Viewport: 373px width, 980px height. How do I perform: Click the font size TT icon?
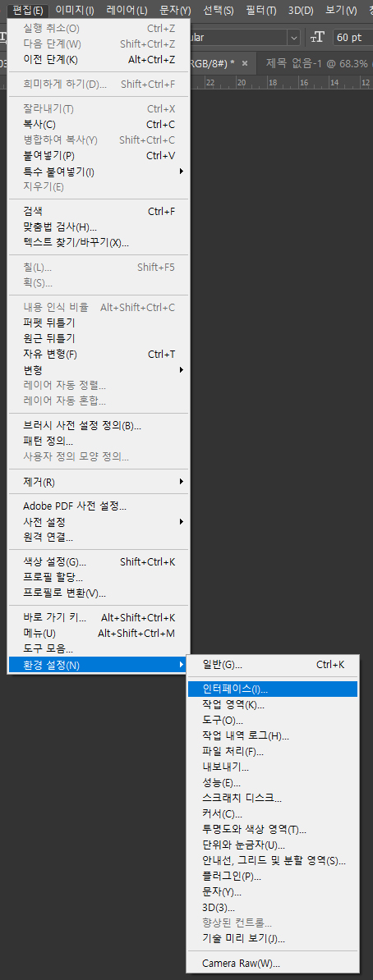tap(318, 38)
